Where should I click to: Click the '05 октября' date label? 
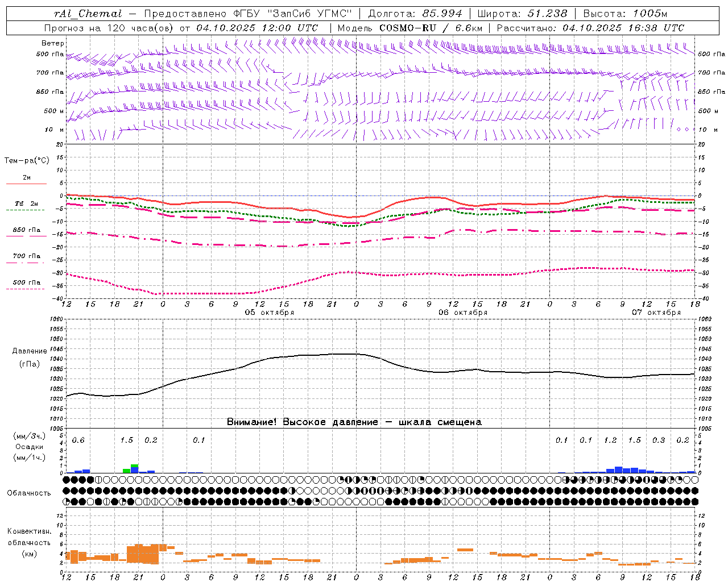[270, 312]
